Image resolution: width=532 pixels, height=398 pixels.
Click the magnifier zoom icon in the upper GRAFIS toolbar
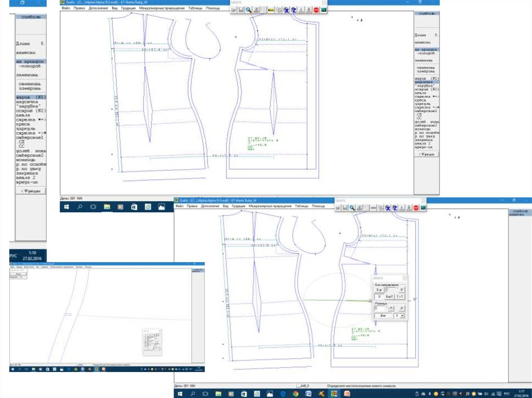pos(249,10)
